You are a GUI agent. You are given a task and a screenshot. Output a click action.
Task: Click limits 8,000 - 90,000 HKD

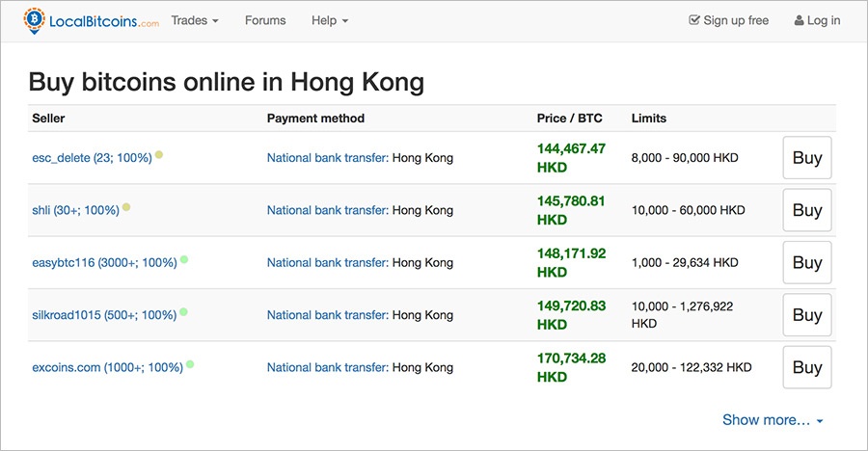(685, 158)
